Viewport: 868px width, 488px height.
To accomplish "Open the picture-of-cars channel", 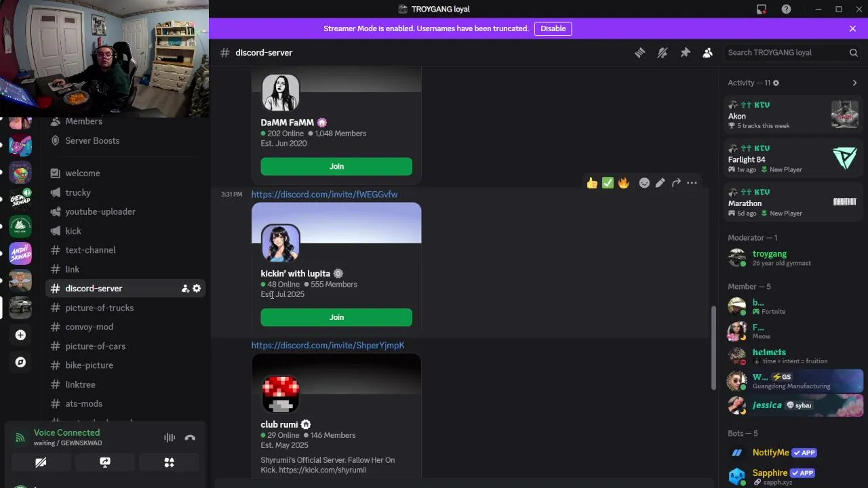I will [125, 346].
